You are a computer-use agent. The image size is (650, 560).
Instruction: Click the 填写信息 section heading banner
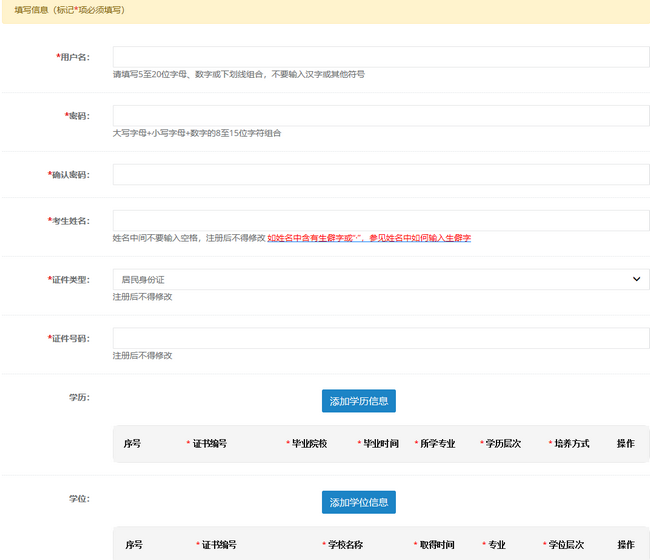(x=70, y=10)
